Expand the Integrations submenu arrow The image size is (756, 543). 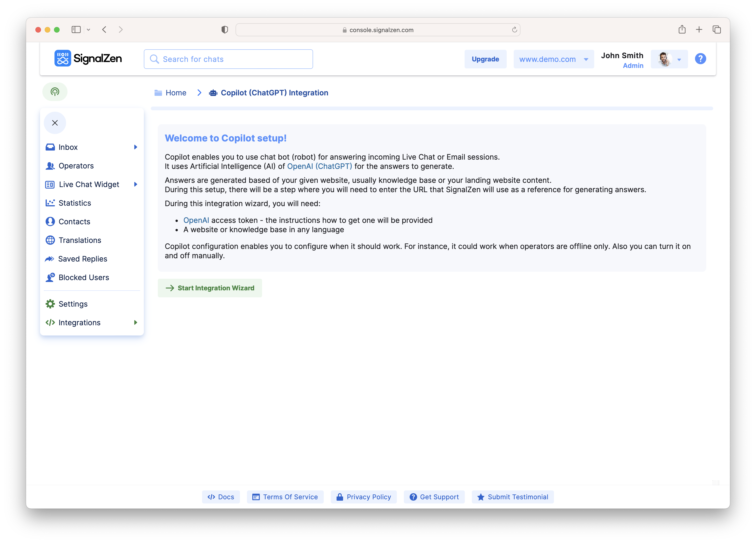point(136,322)
